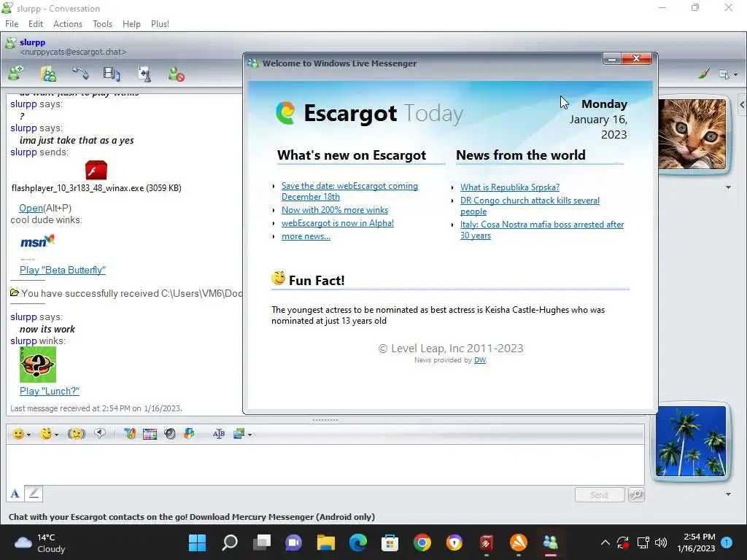Image resolution: width=747 pixels, height=560 pixels.
Task: Open the photo sharing dropdown arrow
Action: [249, 435]
